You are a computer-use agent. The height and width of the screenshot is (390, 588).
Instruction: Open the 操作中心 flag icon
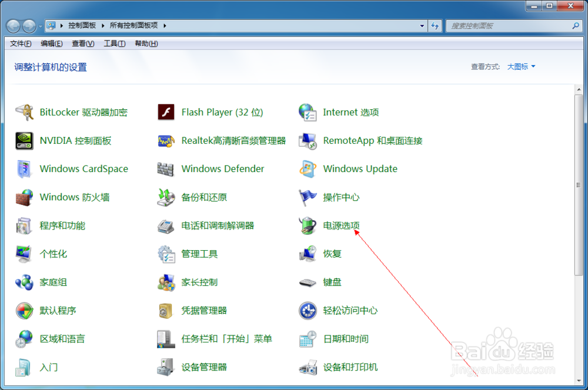tap(308, 197)
